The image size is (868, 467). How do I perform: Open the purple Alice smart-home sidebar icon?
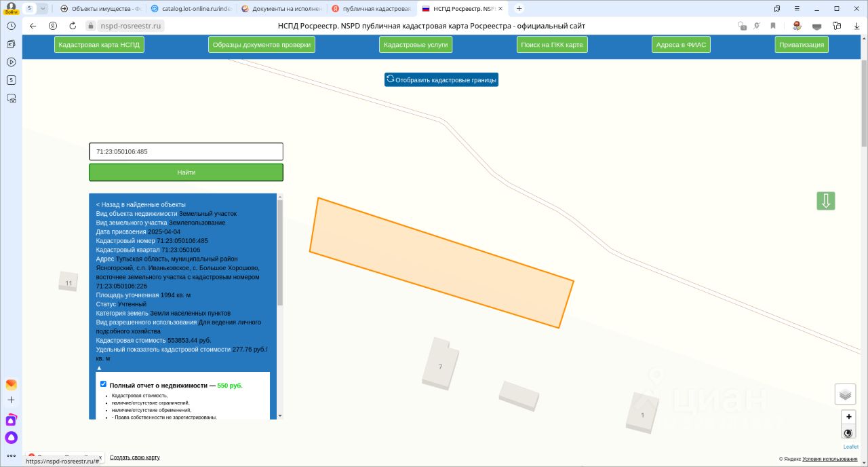pyautogui.click(x=11, y=420)
